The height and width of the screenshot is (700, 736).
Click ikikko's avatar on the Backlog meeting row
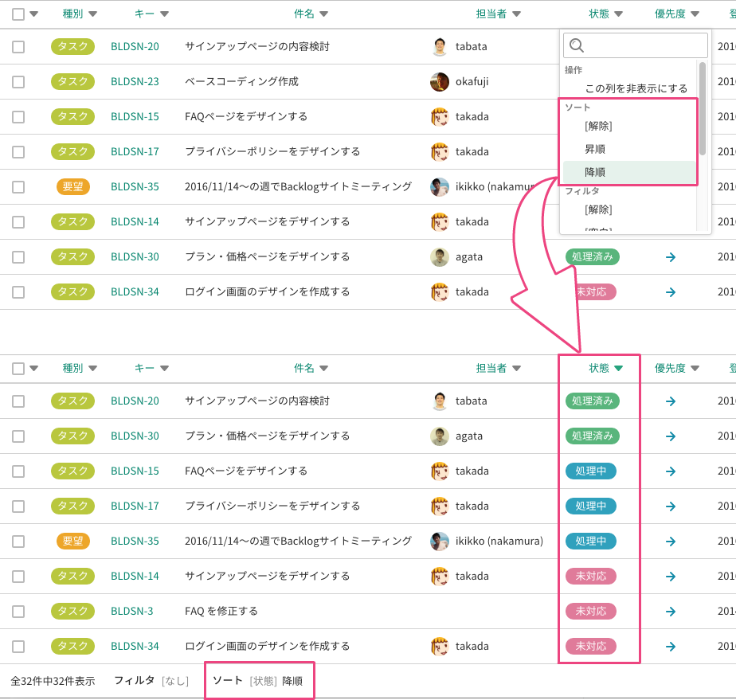click(440, 186)
